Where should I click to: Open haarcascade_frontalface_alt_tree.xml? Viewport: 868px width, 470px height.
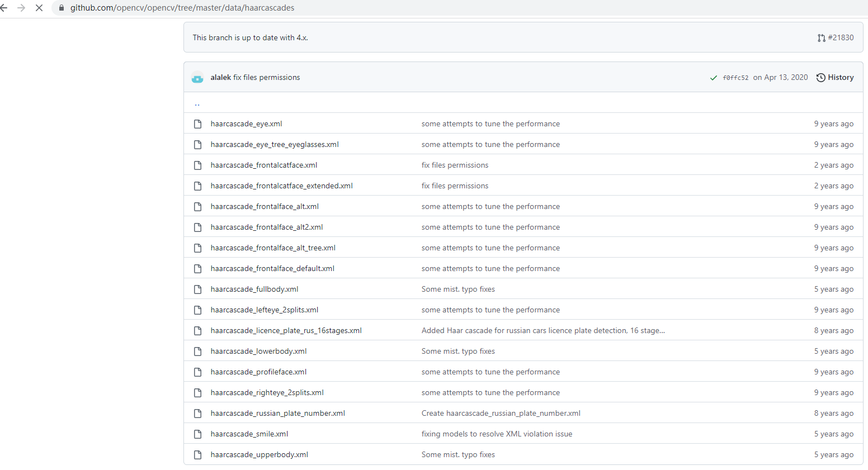coord(273,248)
